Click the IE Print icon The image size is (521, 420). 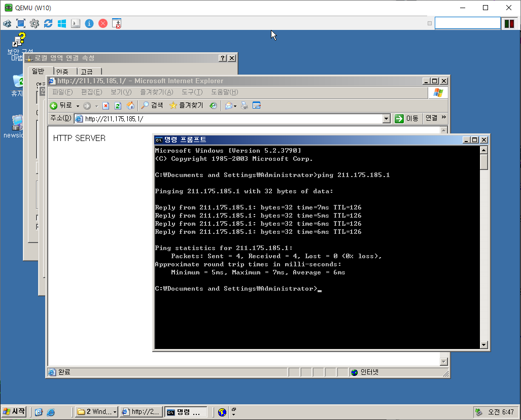(x=244, y=106)
